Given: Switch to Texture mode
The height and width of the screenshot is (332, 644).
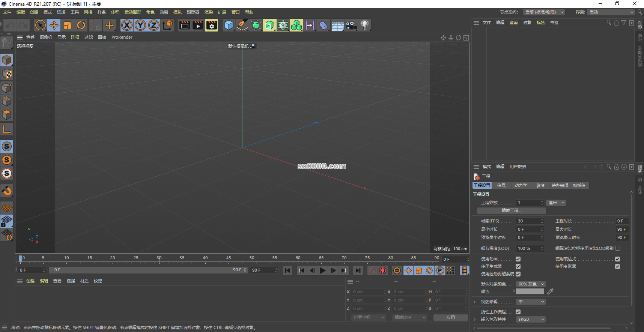Looking at the screenshot, I should [7, 74].
